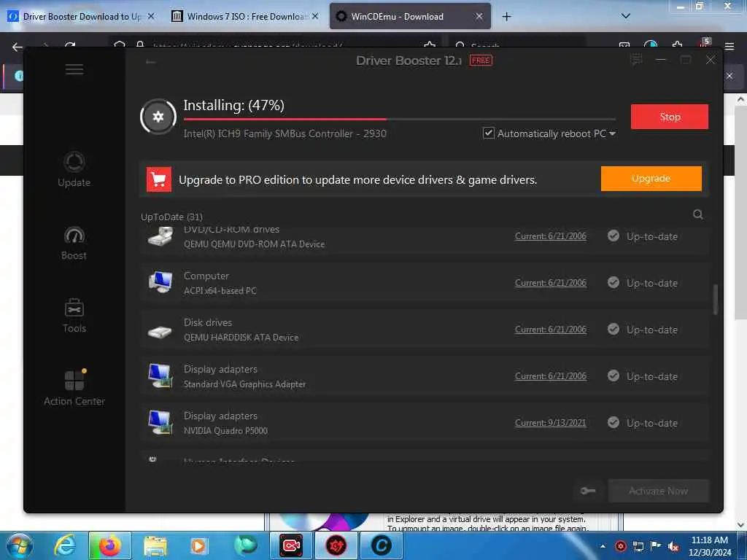
Task: Click Up-to-date checkmark for NVIDIA Quadro row
Action: [x=614, y=422]
